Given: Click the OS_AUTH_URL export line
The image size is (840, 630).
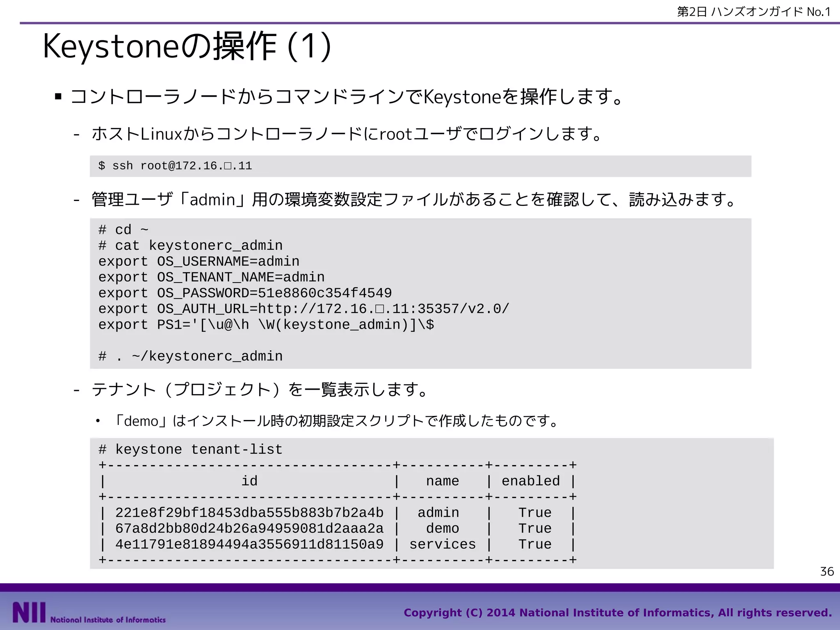Looking at the screenshot, I should click(x=304, y=309).
